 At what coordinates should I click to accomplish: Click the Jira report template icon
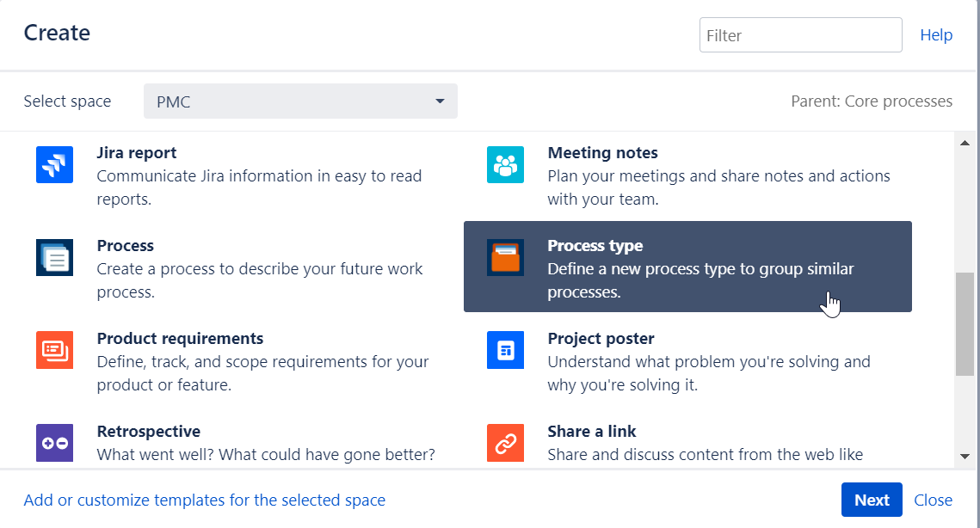[x=54, y=164]
